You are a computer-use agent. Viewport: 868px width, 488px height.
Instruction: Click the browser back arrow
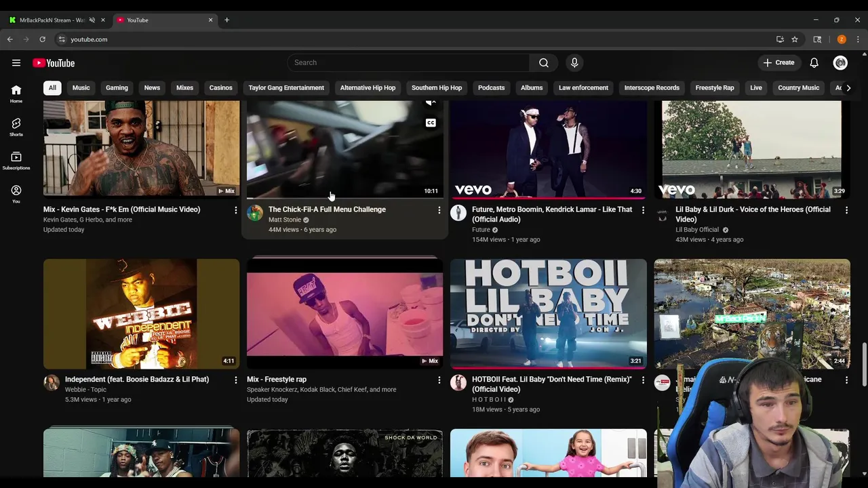point(10,39)
